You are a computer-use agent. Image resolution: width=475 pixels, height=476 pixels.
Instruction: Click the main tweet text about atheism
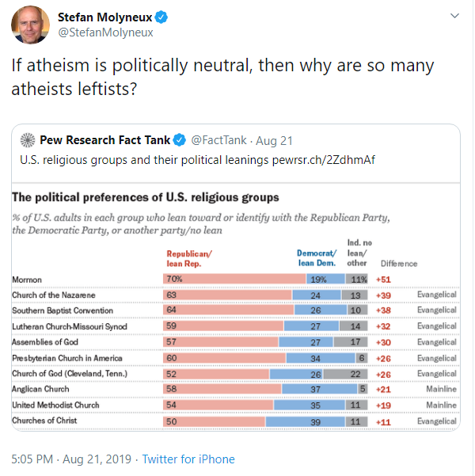tap(222, 78)
